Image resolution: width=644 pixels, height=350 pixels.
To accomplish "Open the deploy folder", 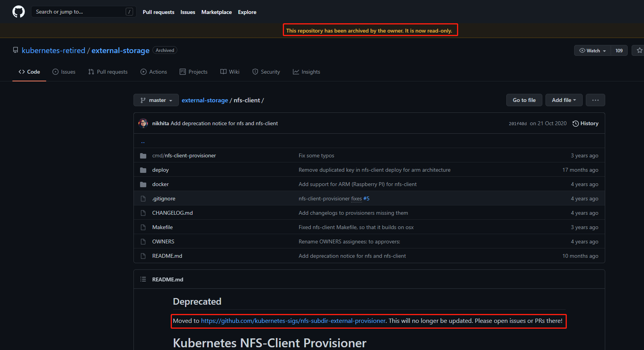I will pyautogui.click(x=160, y=170).
